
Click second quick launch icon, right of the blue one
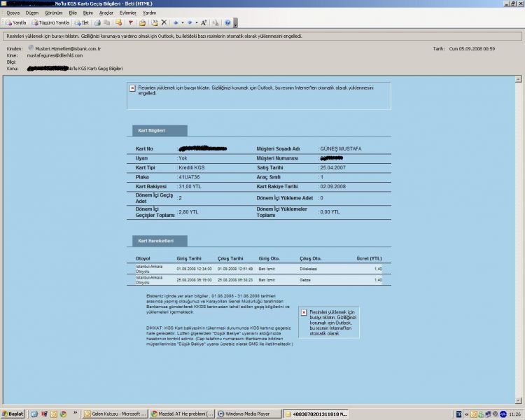(x=44, y=414)
